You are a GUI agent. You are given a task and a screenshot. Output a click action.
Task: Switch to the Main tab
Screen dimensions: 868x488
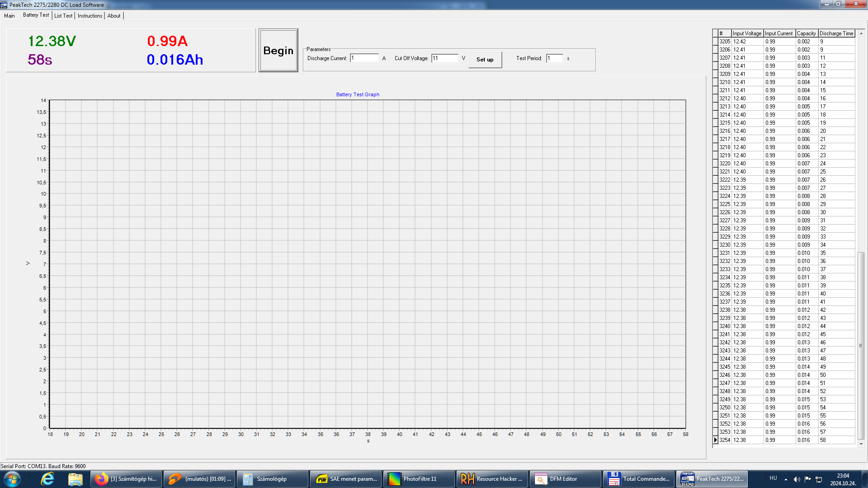click(9, 16)
